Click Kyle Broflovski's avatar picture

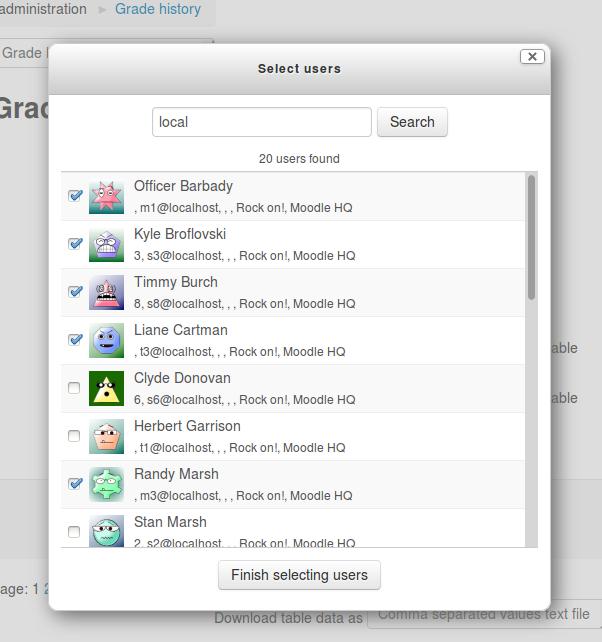[106, 244]
